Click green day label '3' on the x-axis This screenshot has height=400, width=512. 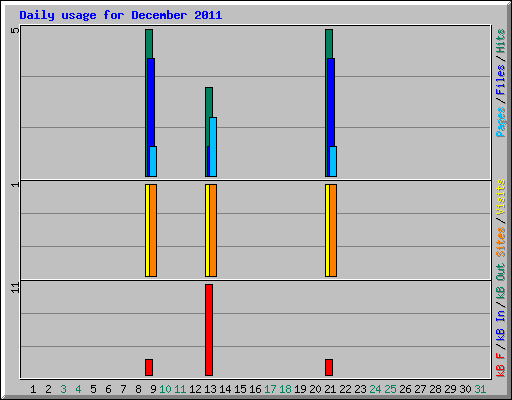(x=63, y=389)
